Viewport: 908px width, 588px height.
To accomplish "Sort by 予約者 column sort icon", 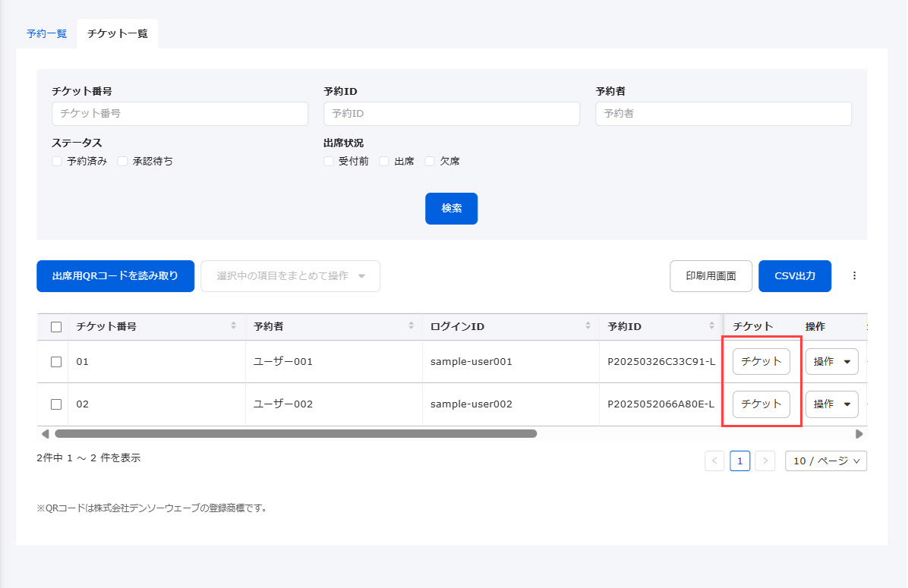I will (x=410, y=326).
